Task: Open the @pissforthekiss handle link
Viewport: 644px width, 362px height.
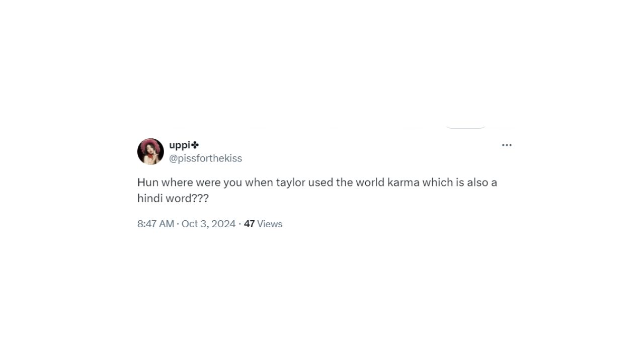Action: [205, 158]
